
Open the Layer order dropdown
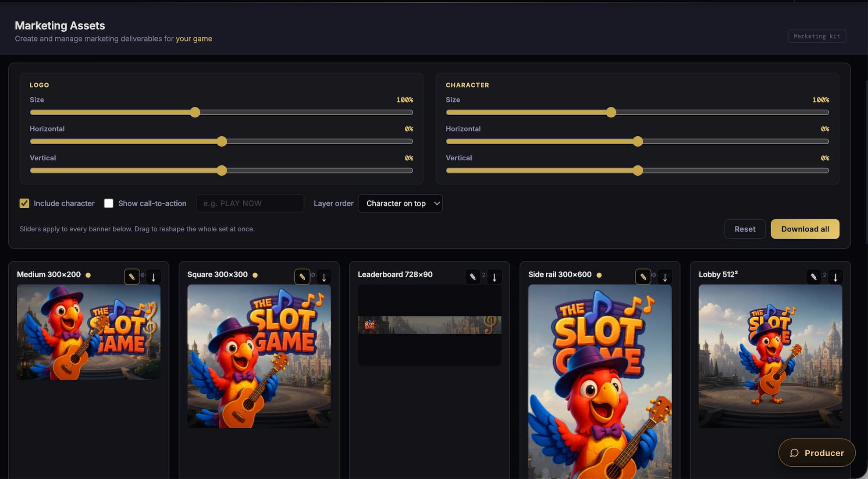pos(400,203)
